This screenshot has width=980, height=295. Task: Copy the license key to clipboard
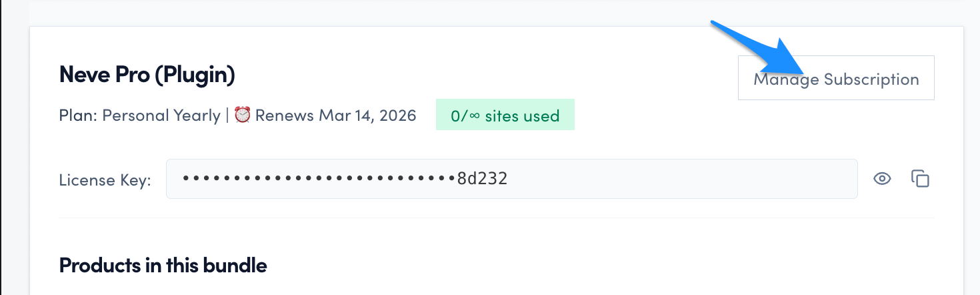(x=920, y=178)
